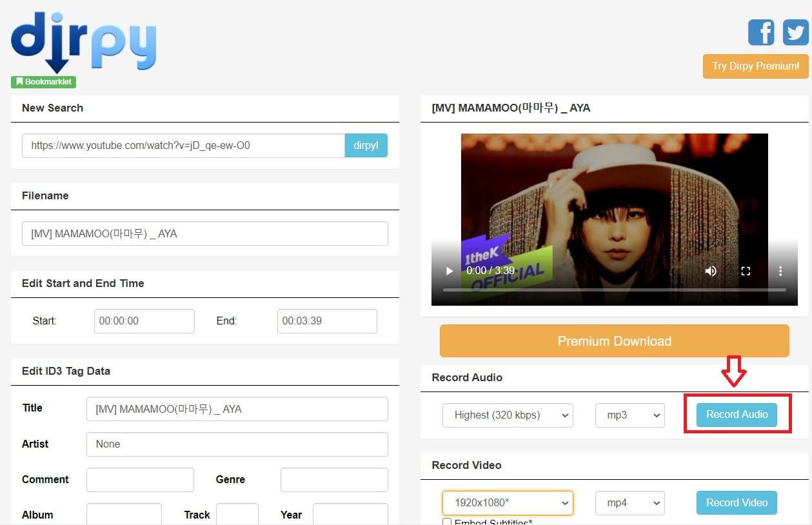The width and height of the screenshot is (812, 525).
Task: Open the mp4 format dropdown
Action: coord(629,503)
